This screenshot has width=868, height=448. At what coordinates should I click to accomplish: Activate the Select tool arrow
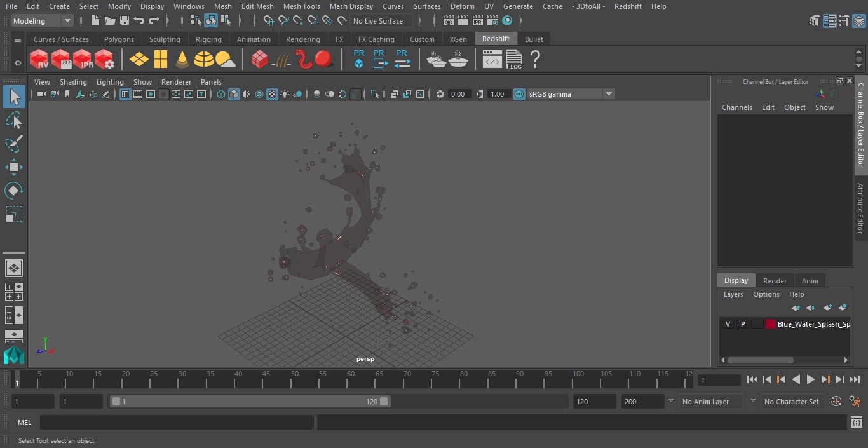(13, 97)
